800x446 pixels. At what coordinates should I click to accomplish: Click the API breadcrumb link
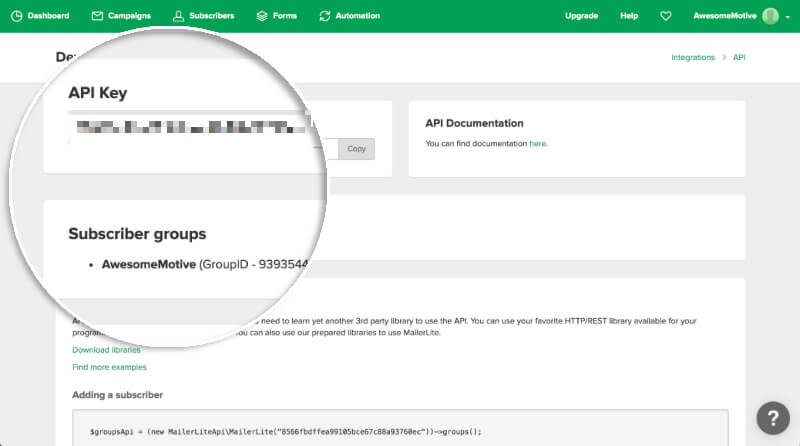click(739, 57)
